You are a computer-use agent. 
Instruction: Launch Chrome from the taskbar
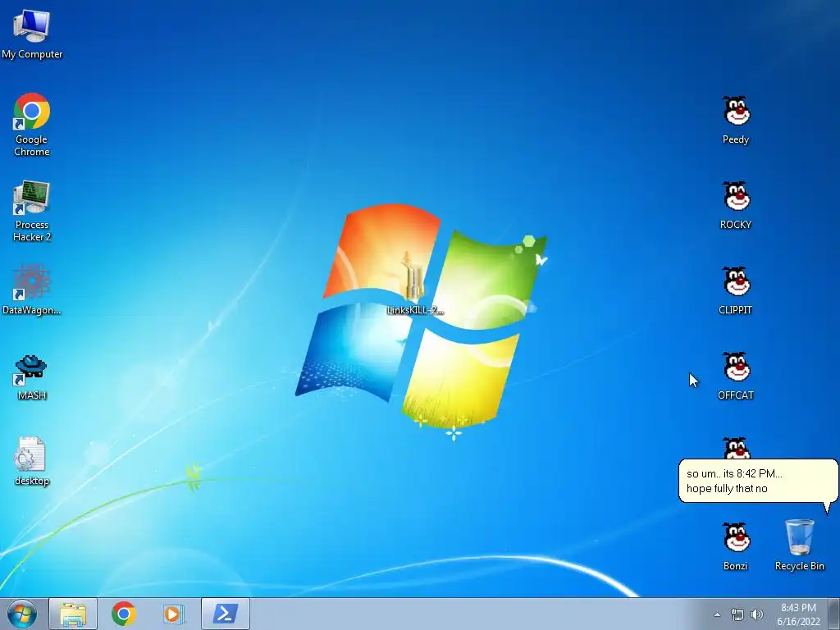pyautogui.click(x=124, y=614)
